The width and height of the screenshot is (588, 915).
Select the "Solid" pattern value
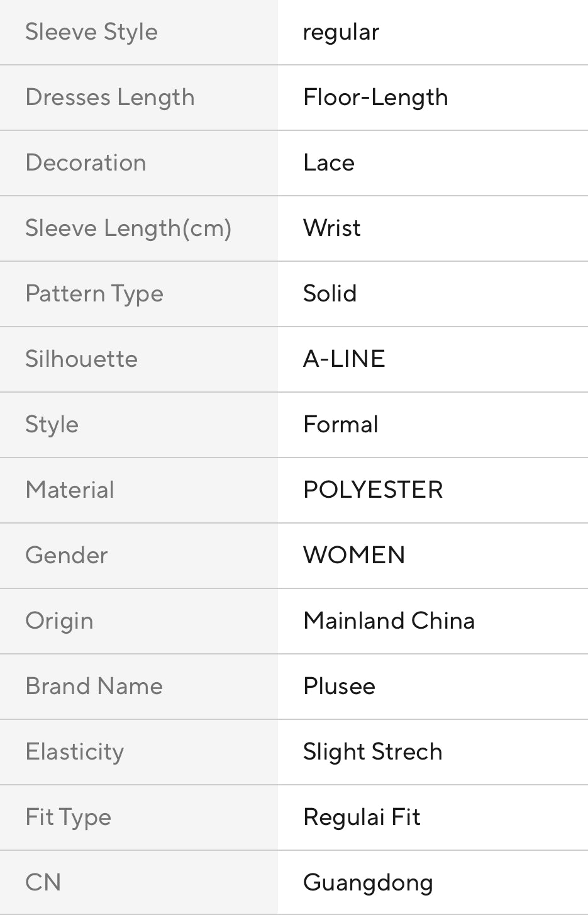(330, 294)
